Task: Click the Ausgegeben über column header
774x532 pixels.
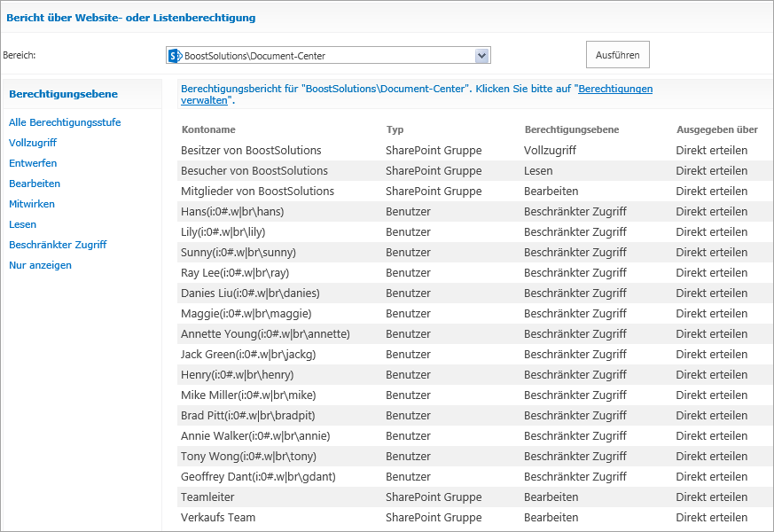Action: (x=716, y=129)
